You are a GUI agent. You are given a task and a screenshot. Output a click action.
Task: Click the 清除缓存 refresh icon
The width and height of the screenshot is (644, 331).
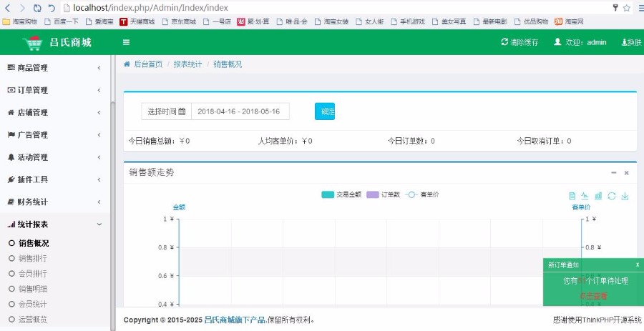click(504, 42)
